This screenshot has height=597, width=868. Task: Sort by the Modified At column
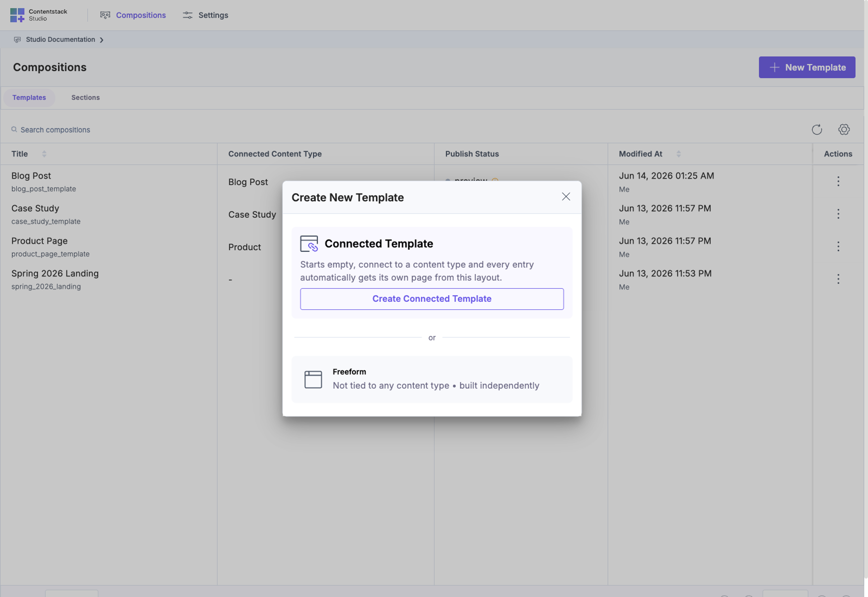click(679, 154)
